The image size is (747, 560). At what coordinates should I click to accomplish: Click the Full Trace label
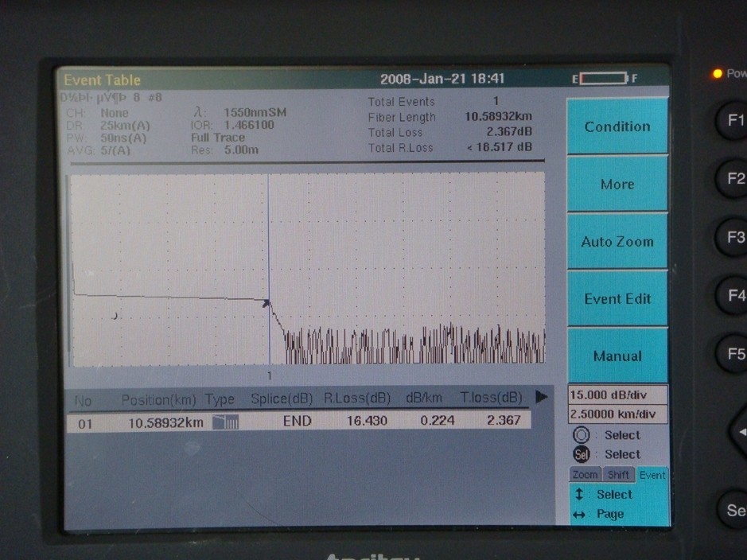pos(218,138)
